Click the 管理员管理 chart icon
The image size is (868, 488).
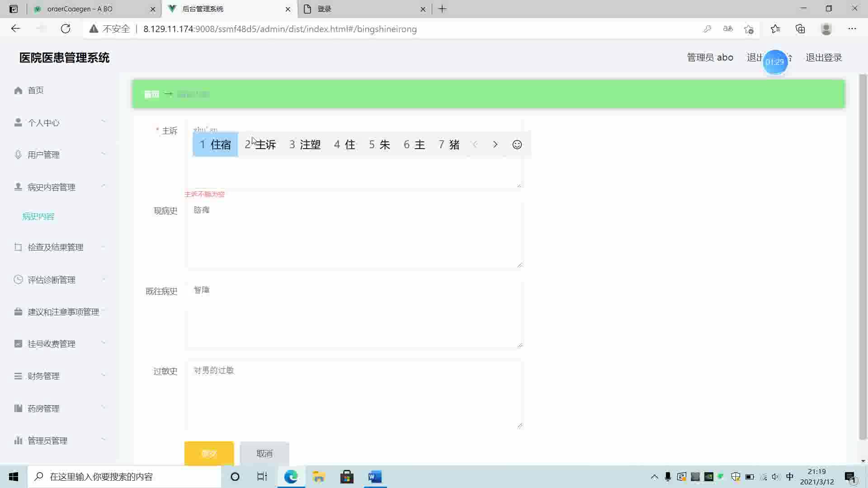coord(18,440)
